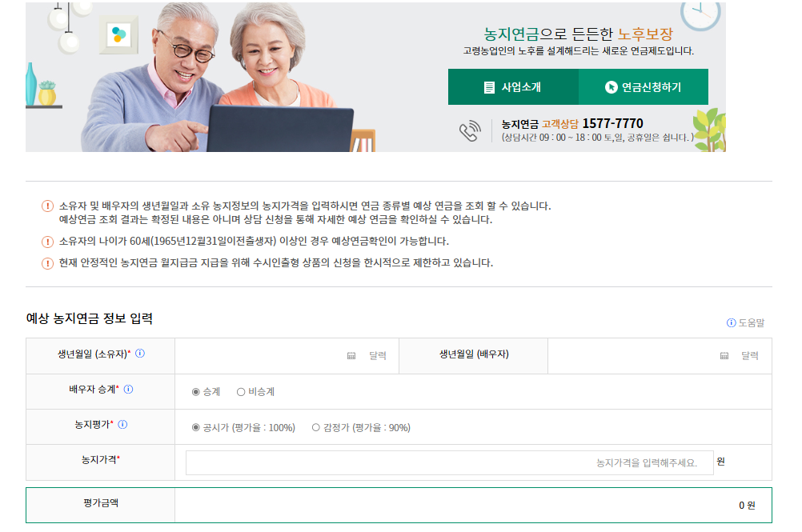Click the 연금신청하기 button

(644, 87)
